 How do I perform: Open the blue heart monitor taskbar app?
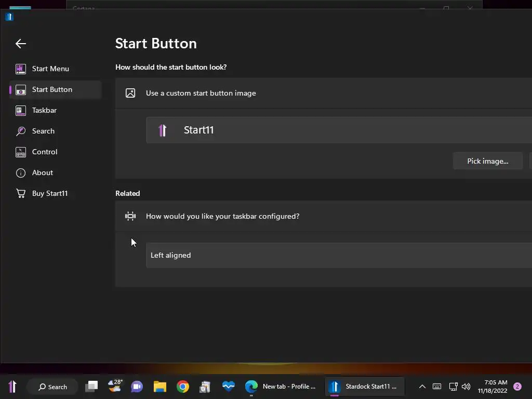229,387
